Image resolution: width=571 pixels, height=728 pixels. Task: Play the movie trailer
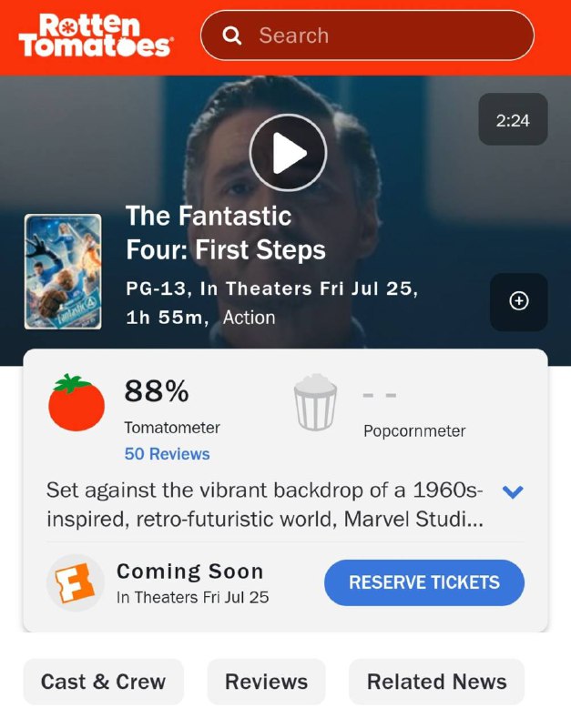(288, 153)
